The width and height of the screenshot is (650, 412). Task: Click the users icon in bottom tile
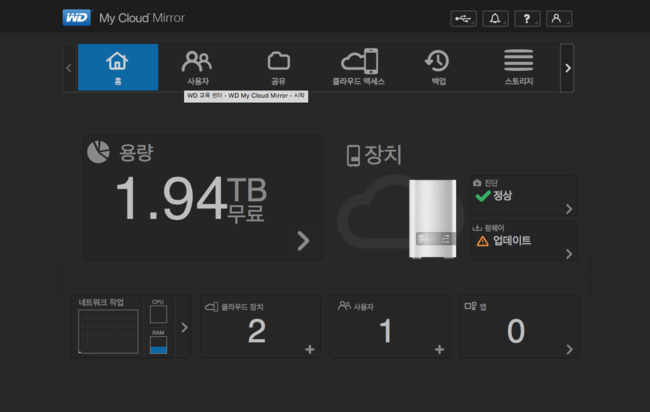344,306
